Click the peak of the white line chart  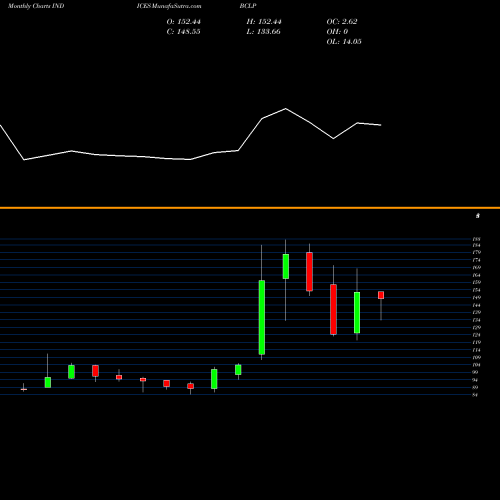[x=286, y=109]
